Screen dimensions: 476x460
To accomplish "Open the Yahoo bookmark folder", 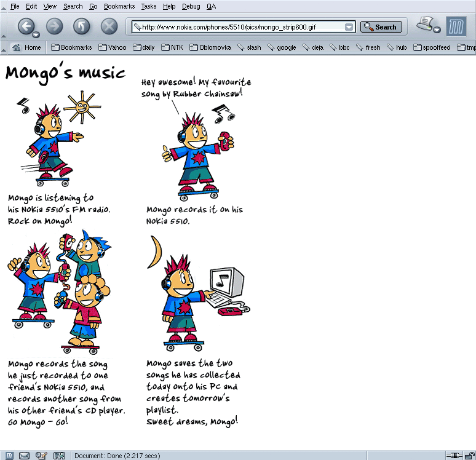I will [x=113, y=47].
